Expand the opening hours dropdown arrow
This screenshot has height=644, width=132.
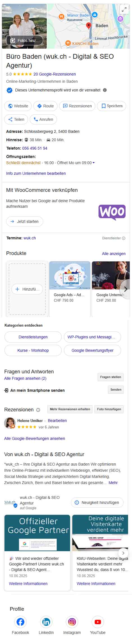pyautogui.click(x=94, y=163)
